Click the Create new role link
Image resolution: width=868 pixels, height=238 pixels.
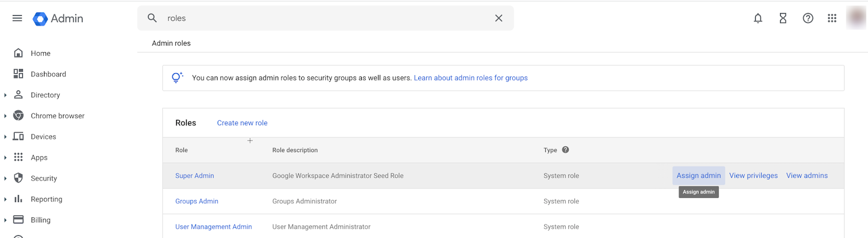coord(242,123)
